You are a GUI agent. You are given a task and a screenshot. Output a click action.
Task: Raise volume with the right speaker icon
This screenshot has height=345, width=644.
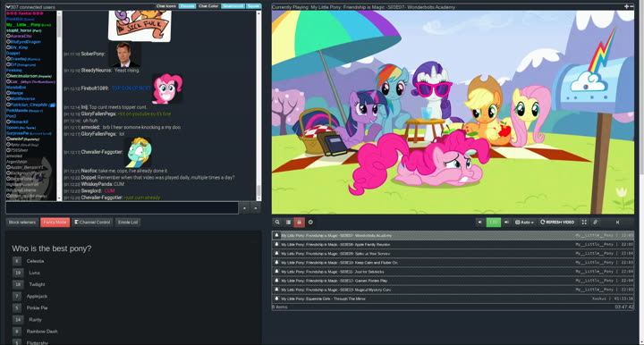coord(506,223)
